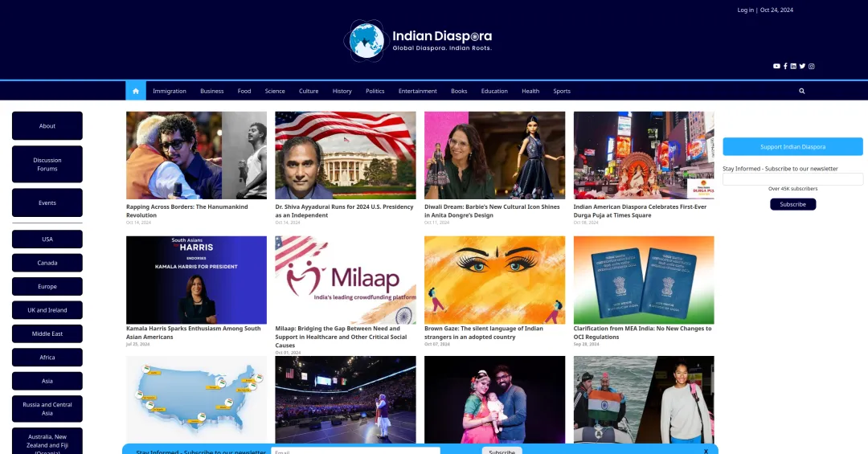The height and width of the screenshot is (454, 868).
Task: Focus the sidebar newsletter email field
Action: tap(792, 179)
